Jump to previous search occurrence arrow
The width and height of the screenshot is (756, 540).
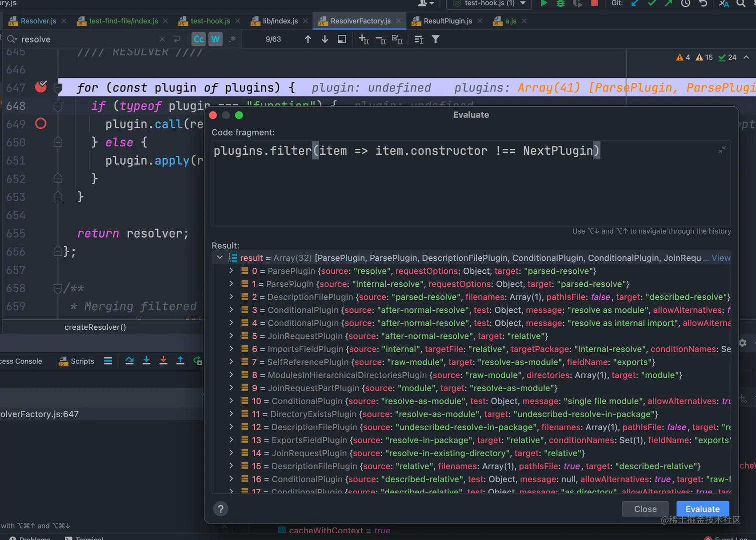click(307, 39)
